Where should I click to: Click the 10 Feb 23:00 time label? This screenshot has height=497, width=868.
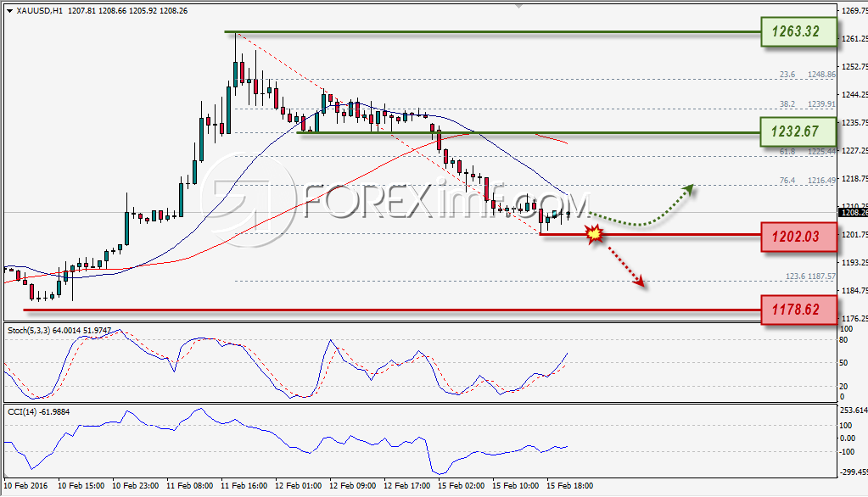[135, 486]
